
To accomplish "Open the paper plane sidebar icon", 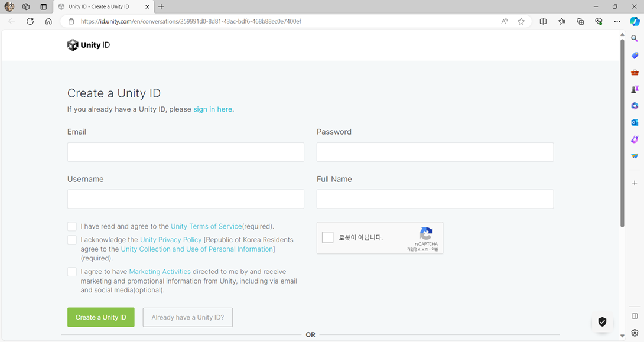I will pos(635,156).
